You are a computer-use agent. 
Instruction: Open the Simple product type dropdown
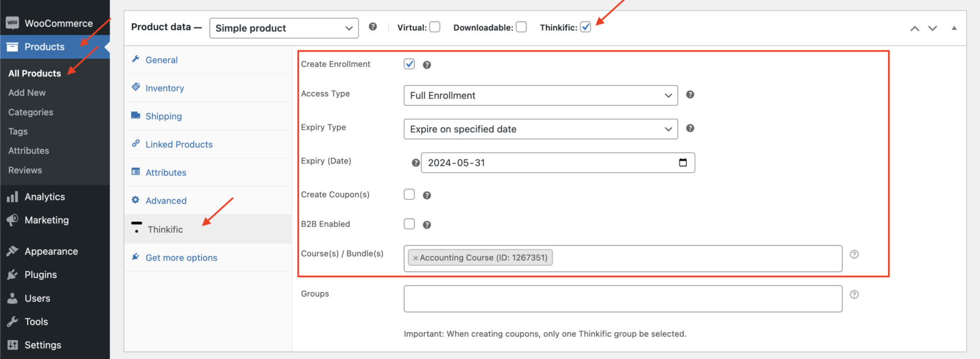click(x=284, y=28)
